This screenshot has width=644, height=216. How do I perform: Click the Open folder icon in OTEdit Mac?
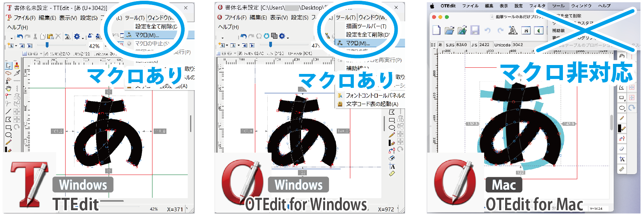449,30
